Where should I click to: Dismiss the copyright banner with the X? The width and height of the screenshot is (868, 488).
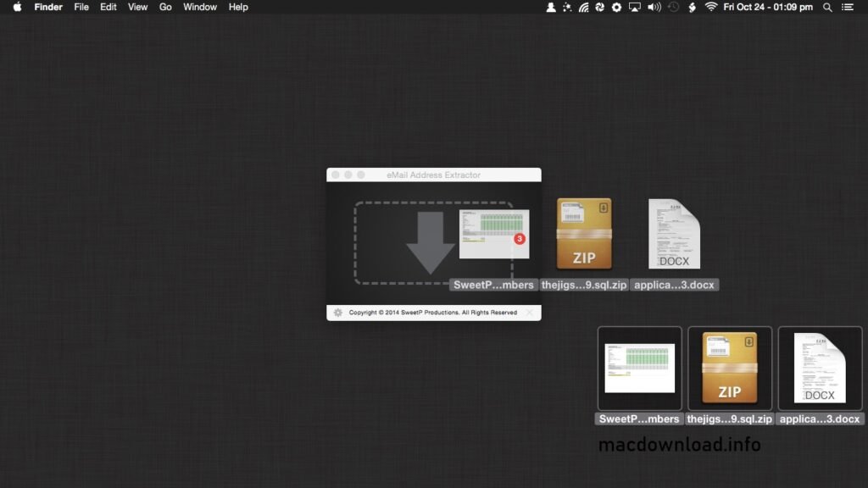click(529, 313)
